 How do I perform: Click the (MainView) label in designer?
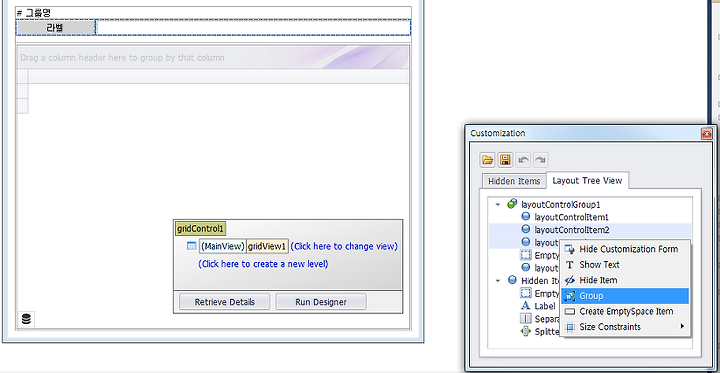223,246
